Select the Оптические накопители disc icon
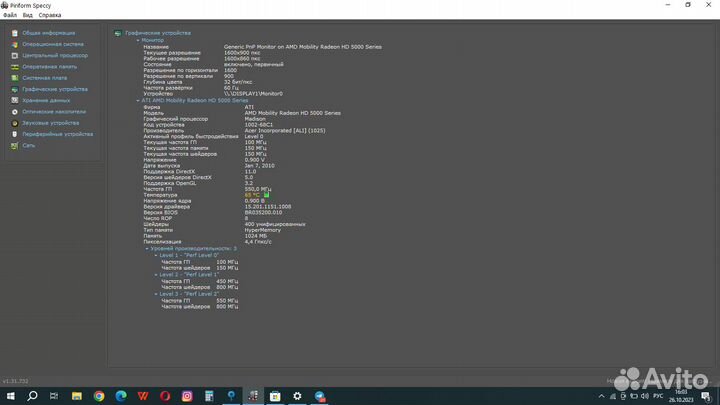 (15, 112)
